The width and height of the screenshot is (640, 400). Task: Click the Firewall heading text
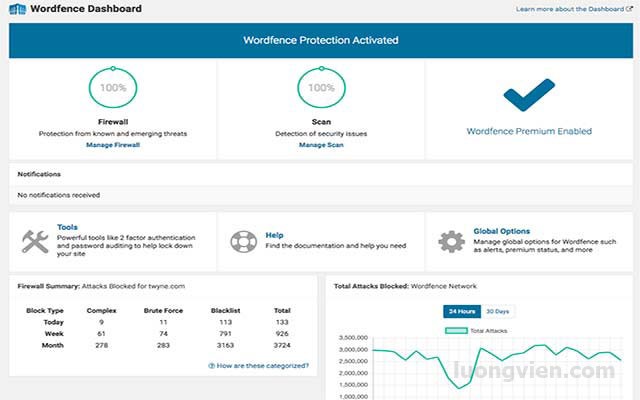113,122
